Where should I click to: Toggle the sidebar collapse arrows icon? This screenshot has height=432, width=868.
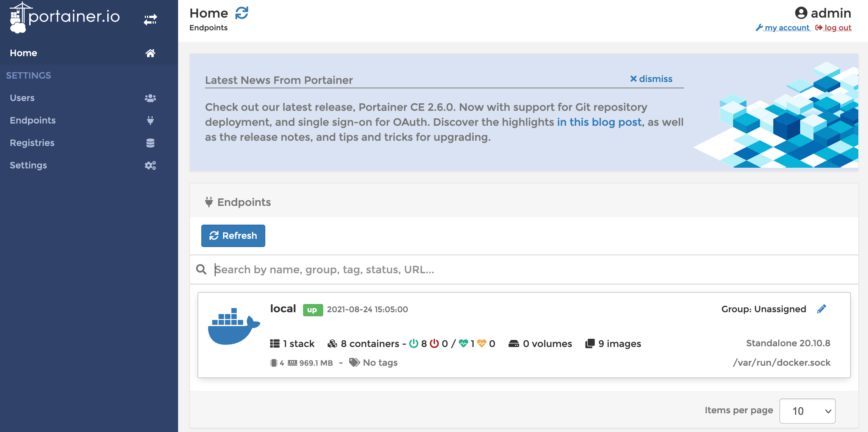[150, 19]
